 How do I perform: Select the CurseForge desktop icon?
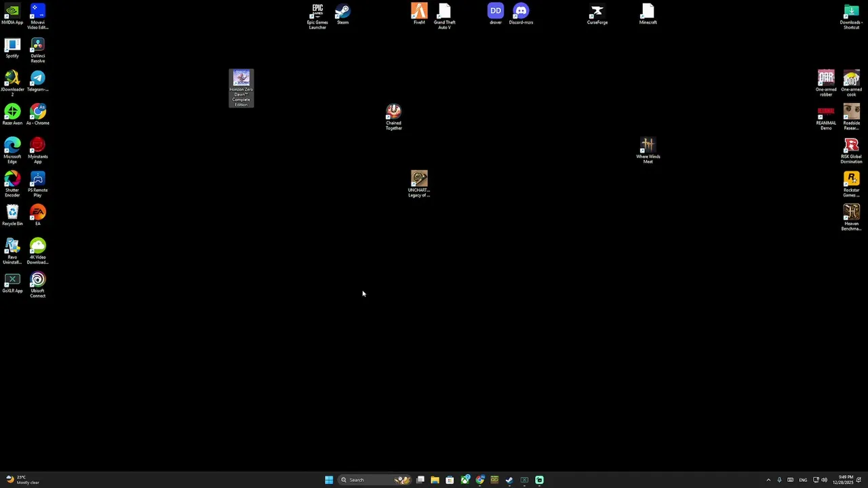coord(597,15)
